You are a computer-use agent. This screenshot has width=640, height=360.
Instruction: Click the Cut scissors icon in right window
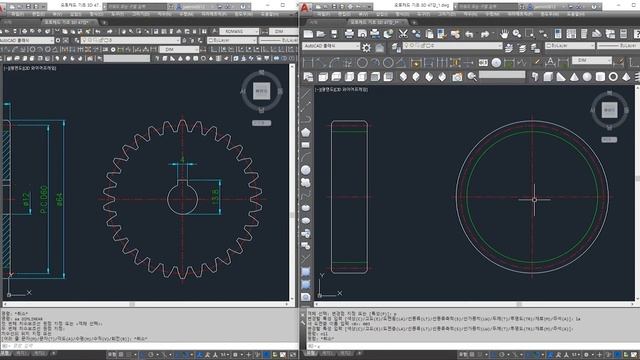point(403,34)
